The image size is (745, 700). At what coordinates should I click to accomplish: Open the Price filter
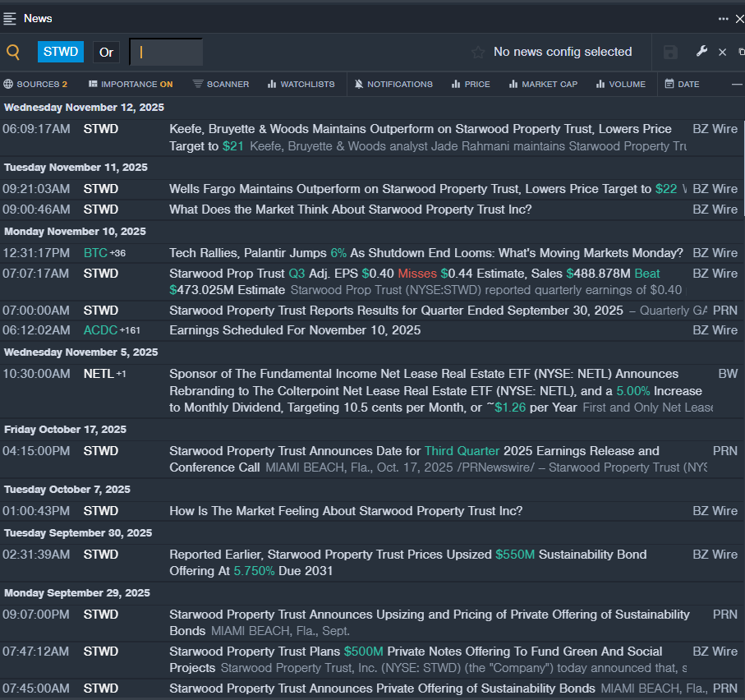pos(471,84)
